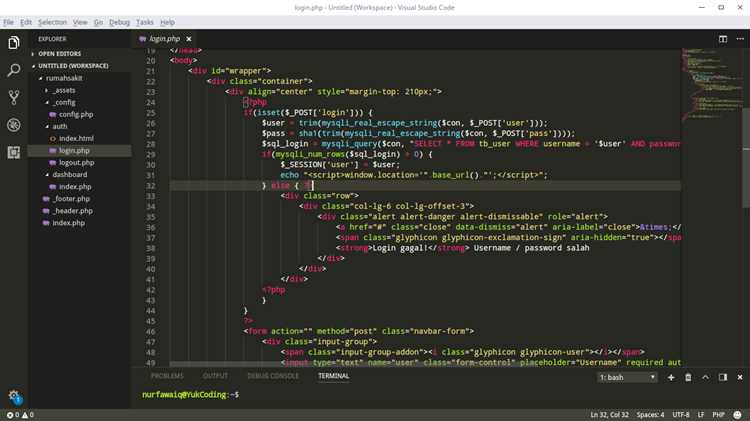Open the File menu
The width and height of the screenshot is (750, 421).
pyautogui.click(x=9, y=22)
